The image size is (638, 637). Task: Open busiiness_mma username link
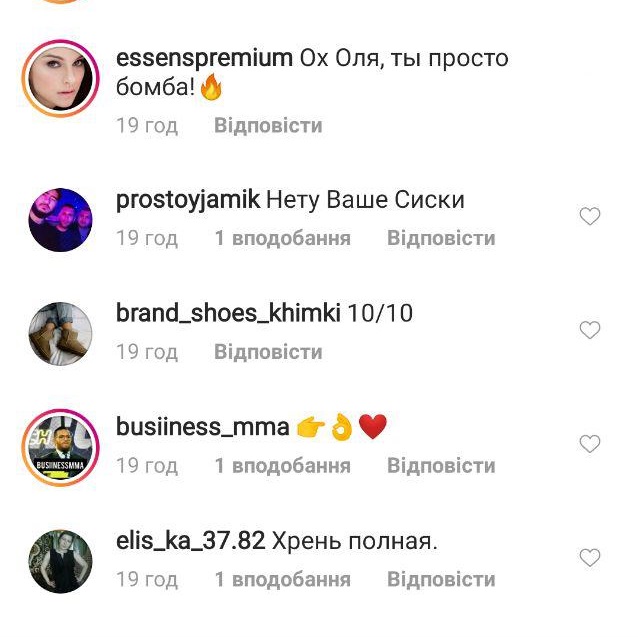point(203,427)
